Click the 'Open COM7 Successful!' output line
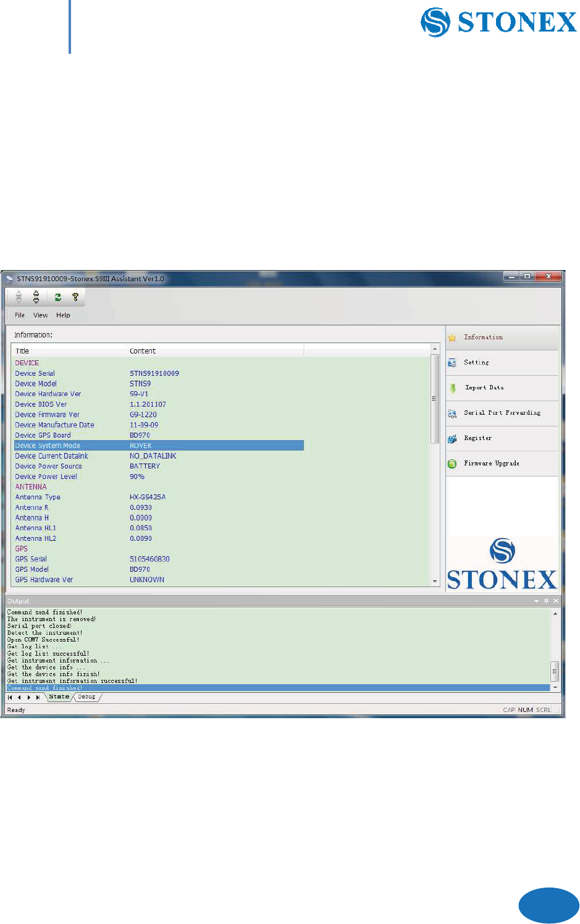Viewport: 580px width, 924px height. click(43, 640)
